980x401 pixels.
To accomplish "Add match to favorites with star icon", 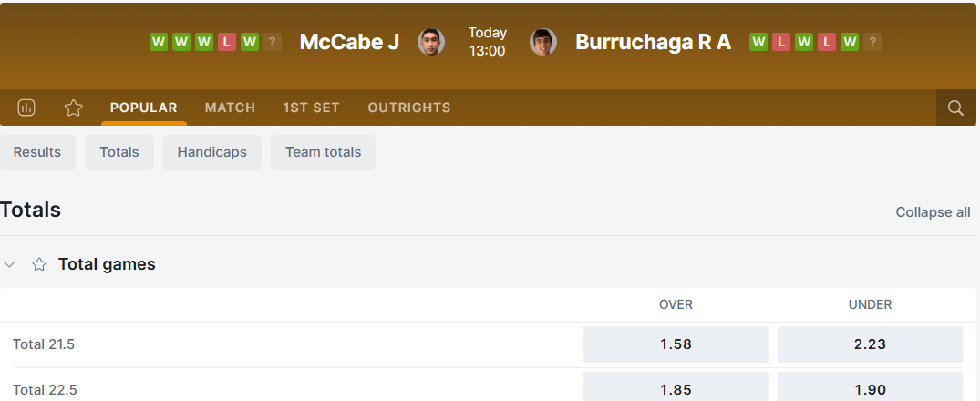I will pyautogui.click(x=74, y=108).
